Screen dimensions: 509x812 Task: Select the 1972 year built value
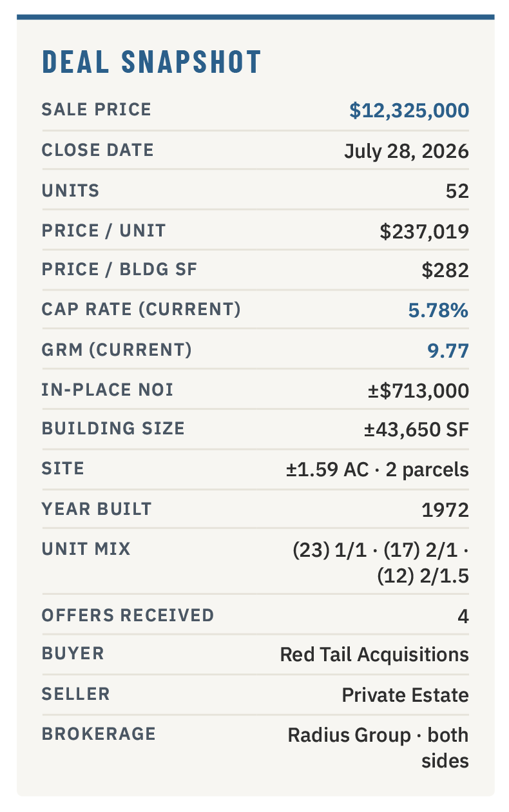tap(445, 510)
